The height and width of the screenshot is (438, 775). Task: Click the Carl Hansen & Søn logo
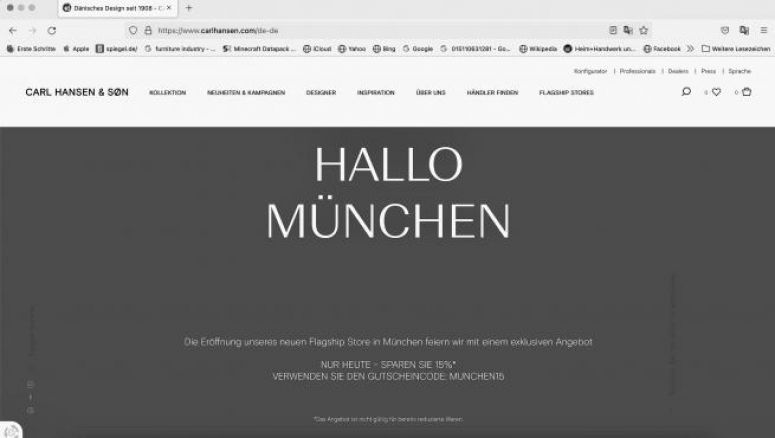pos(76,92)
